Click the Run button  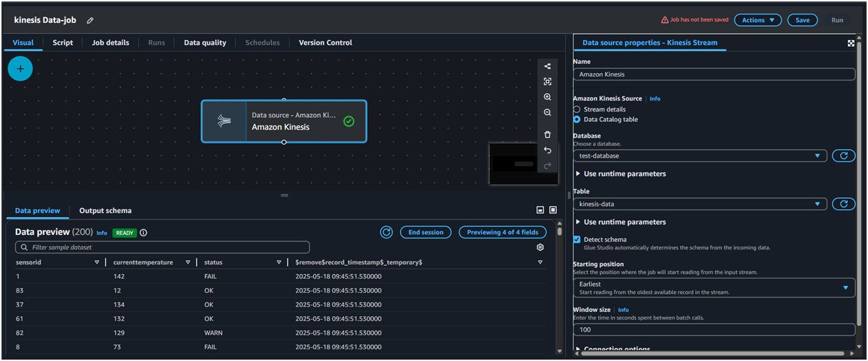837,20
